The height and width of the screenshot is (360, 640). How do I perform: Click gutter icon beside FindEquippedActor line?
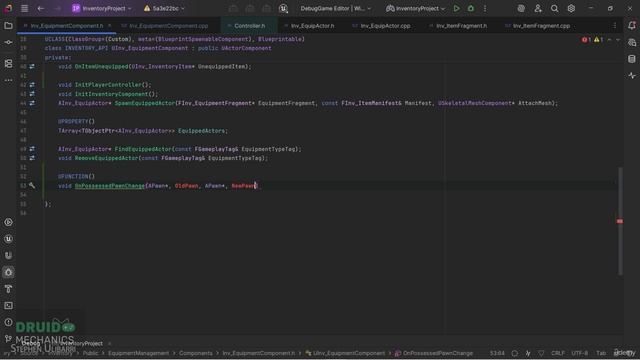tap(32, 149)
